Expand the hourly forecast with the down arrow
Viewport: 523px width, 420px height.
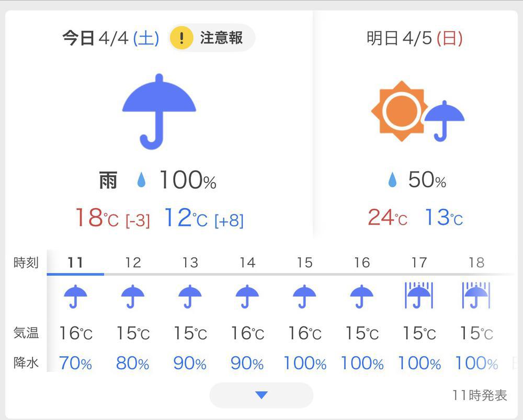coord(261,395)
